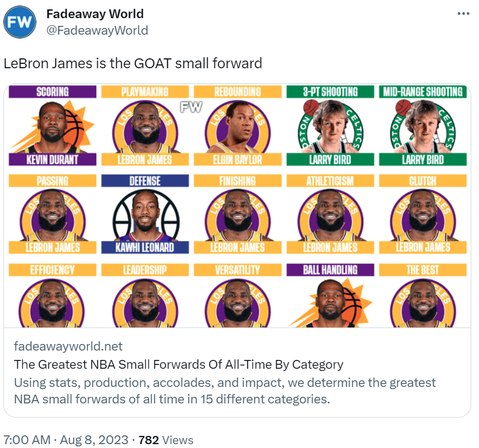Click the @FadeawayWorld handle
Viewport: 479px width, 448px height.
97,30
